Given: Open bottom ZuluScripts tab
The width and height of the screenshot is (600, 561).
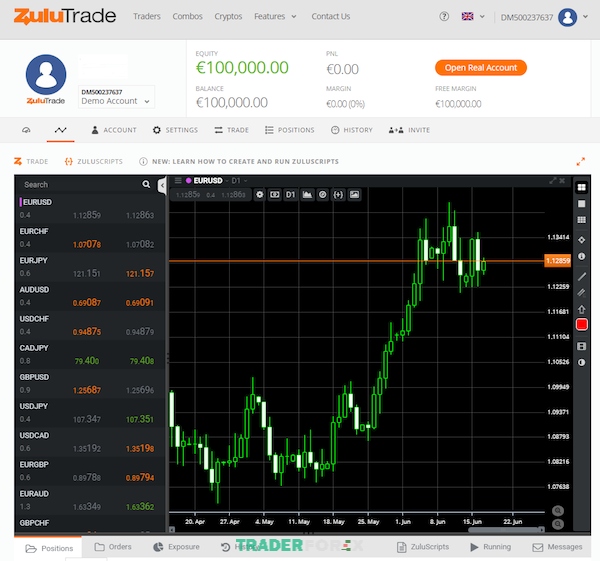Looking at the screenshot, I should click(x=423, y=547).
